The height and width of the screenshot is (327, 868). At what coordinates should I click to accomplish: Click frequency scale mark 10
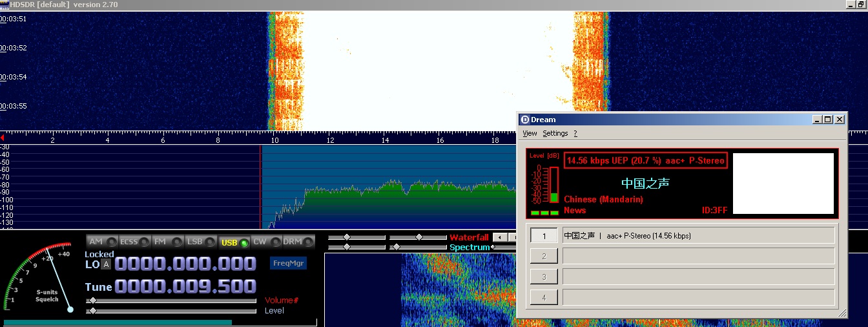coord(274,140)
